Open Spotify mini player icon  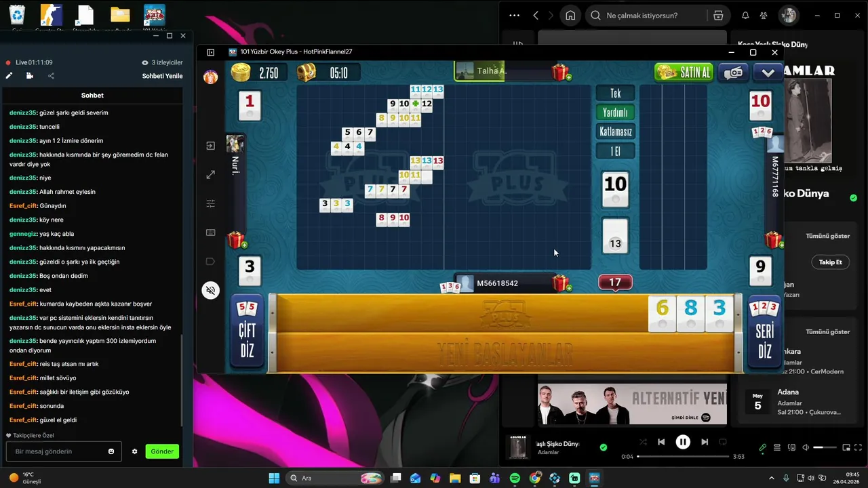846,447
